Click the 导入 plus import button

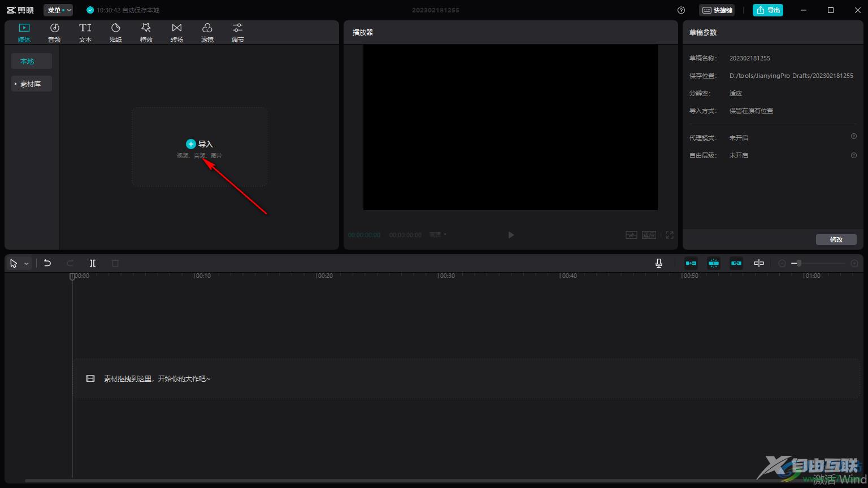199,144
